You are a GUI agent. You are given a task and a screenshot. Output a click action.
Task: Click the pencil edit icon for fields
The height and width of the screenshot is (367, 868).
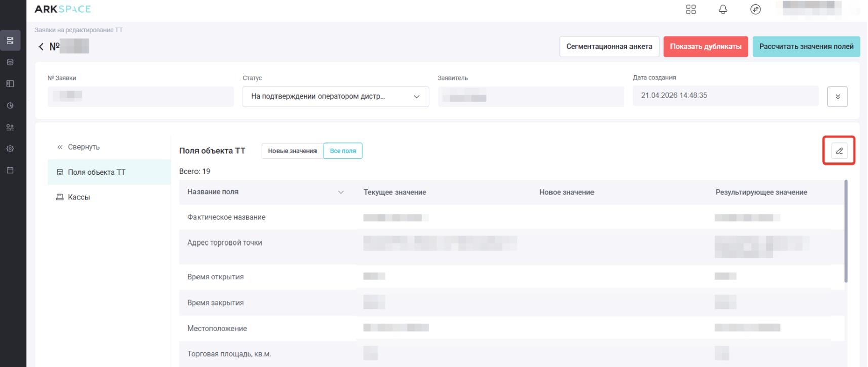click(x=839, y=151)
